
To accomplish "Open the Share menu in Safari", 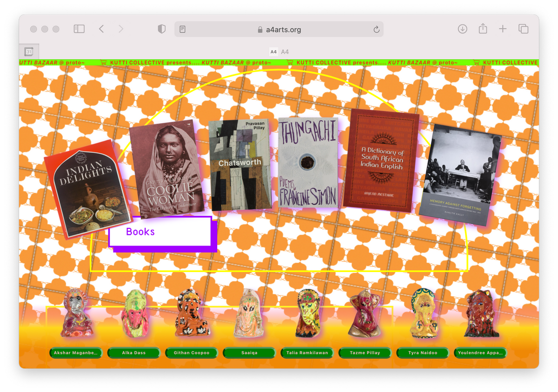I will 483,29.
